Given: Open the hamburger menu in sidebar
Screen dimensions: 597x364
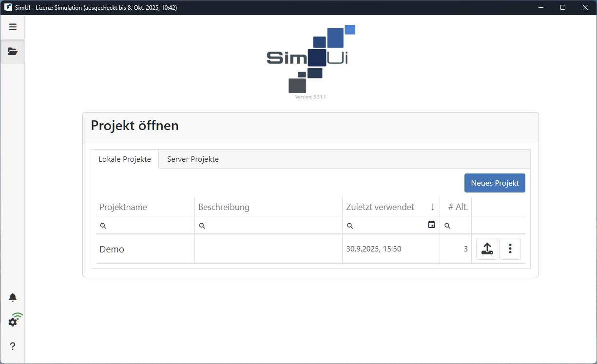Looking at the screenshot, I should (13, 27).
